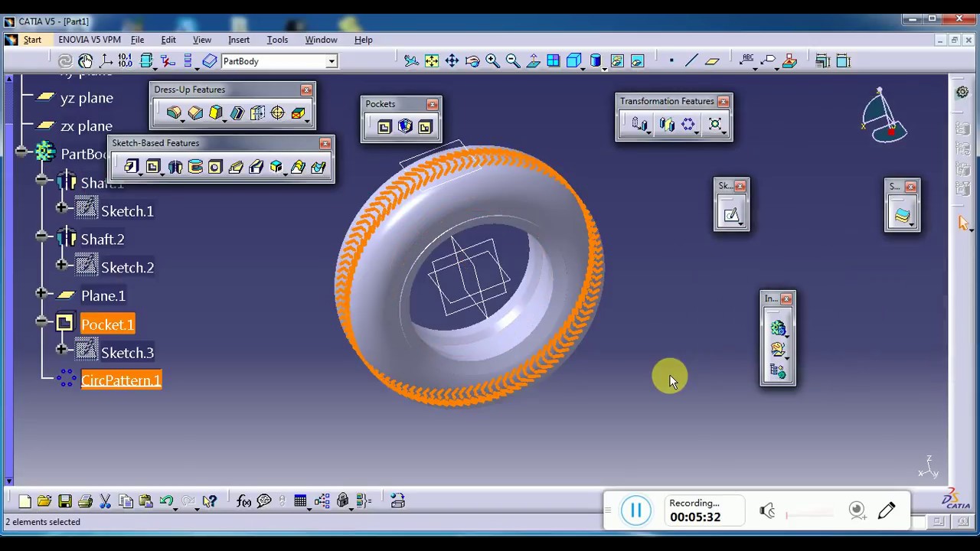Expand the Sketch.3 tree node
This screenshot has width=980, height=551.
(x=61, y=349)
